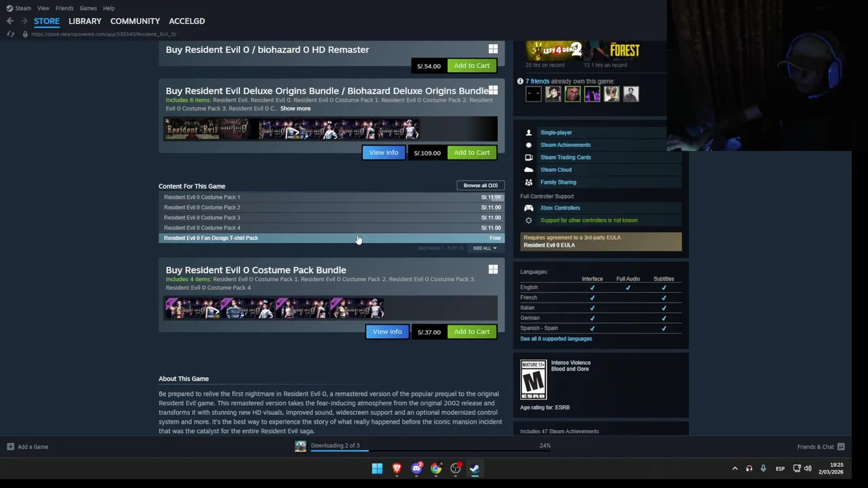Screen dimensions: 868x488
Task: Click the Steam Achievements star icon
Action: click(x=528, y=145)
